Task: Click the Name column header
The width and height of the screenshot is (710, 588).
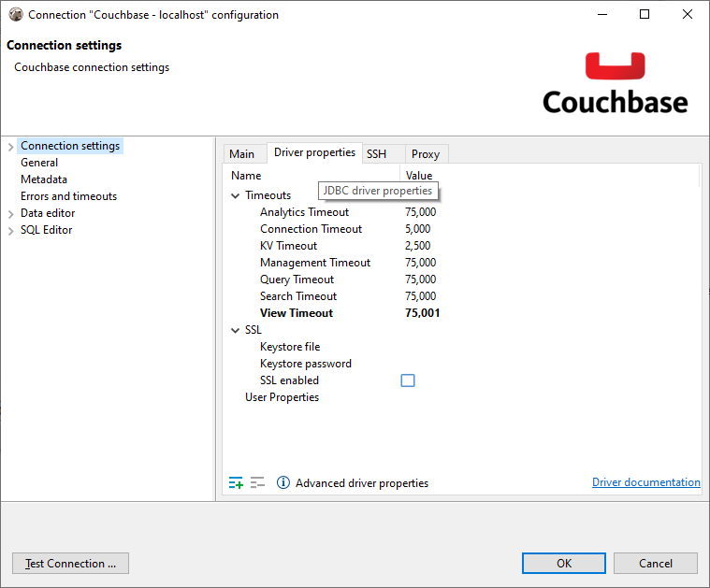Action: click(246, 175)
